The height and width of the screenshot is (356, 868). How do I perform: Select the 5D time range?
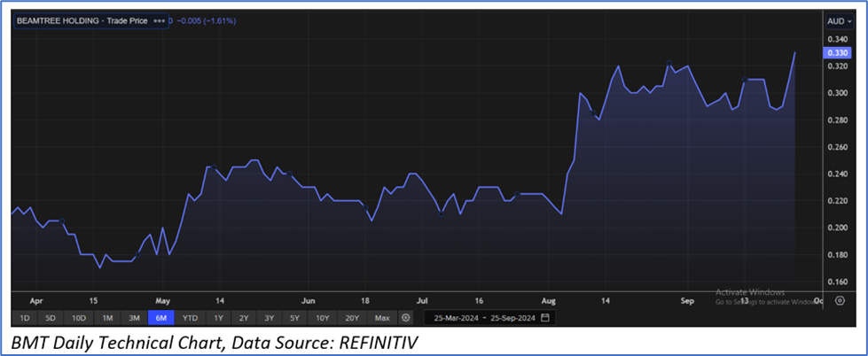click(51, 317)
